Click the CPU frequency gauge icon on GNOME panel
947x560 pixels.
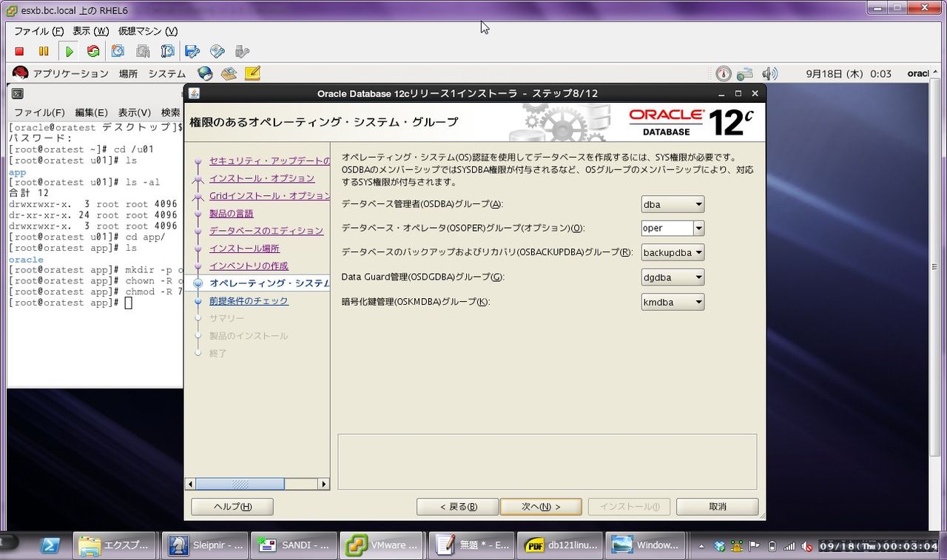click(x=724, y=73)
